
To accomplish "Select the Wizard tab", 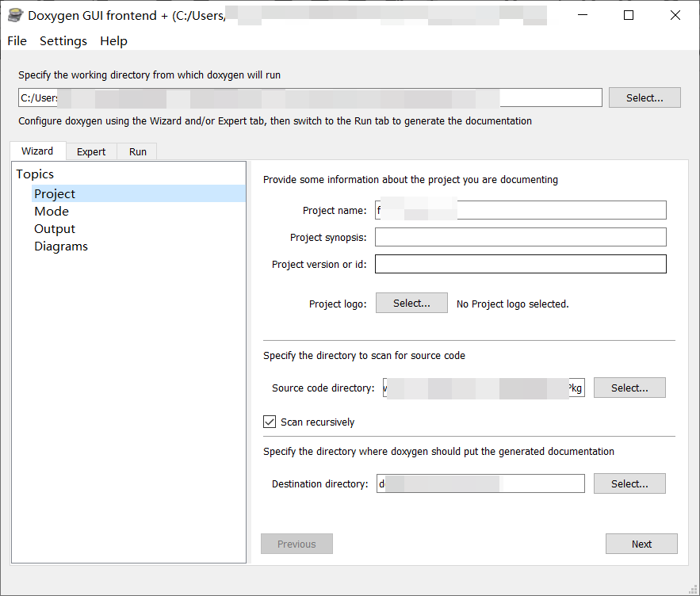I will (x=37, y=151).
